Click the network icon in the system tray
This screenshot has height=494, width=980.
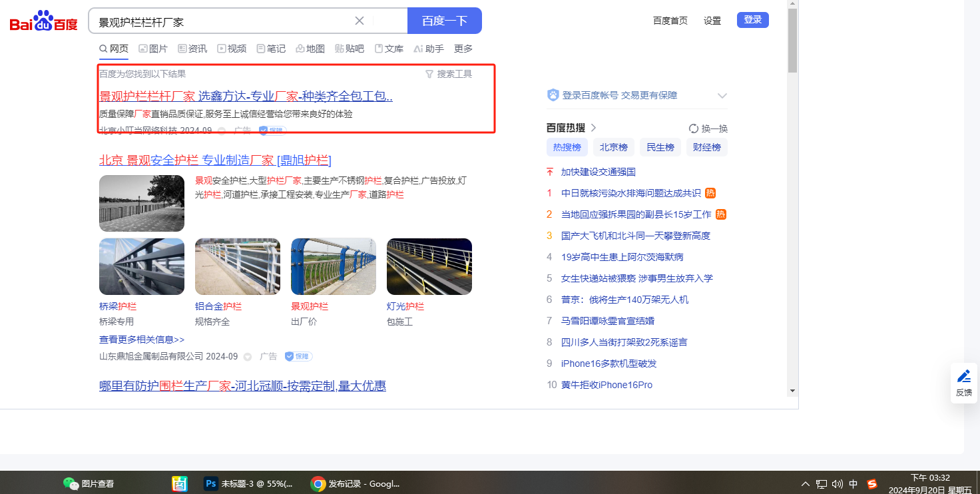point(822,484)
